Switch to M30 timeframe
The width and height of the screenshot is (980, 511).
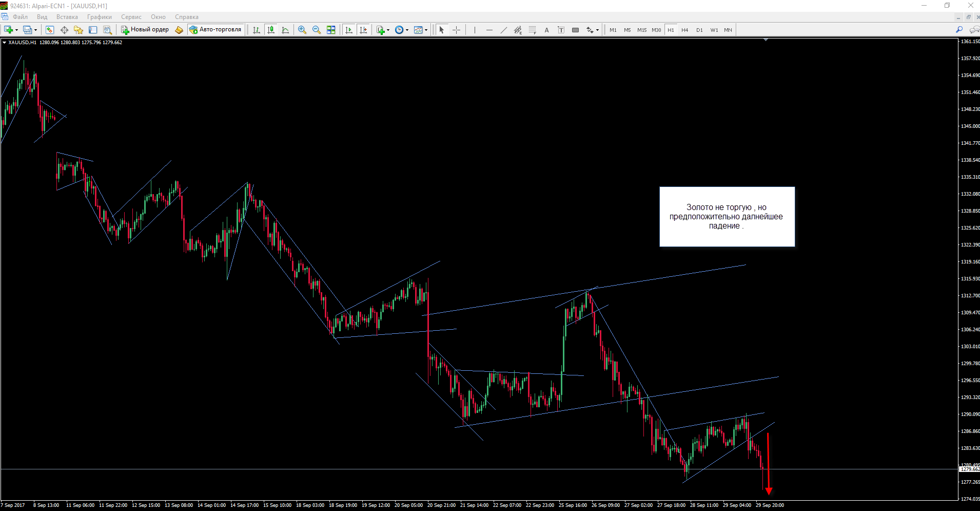[x=656, y=30]
